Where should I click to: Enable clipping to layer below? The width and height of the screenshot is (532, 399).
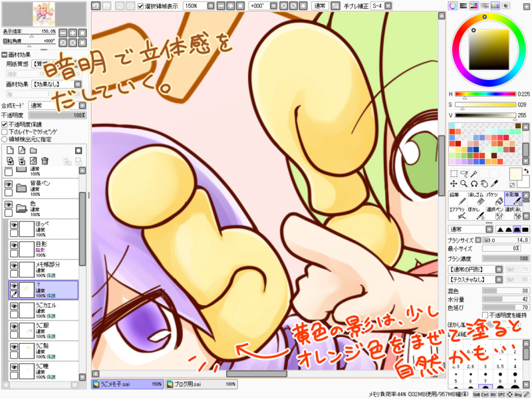4,132
